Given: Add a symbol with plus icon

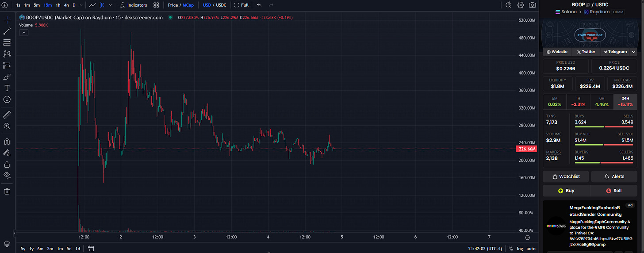Looking at the screenshot, I should click(4, 5).
